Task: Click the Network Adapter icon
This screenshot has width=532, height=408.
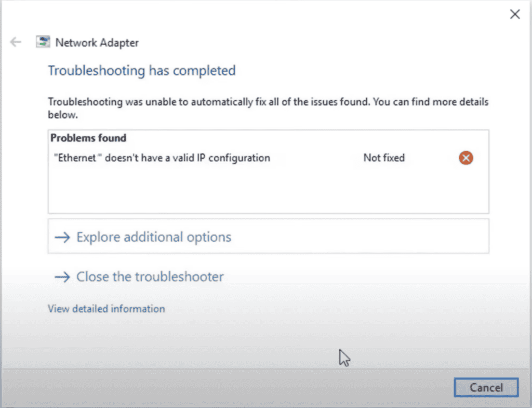Action: pos(43,42)
